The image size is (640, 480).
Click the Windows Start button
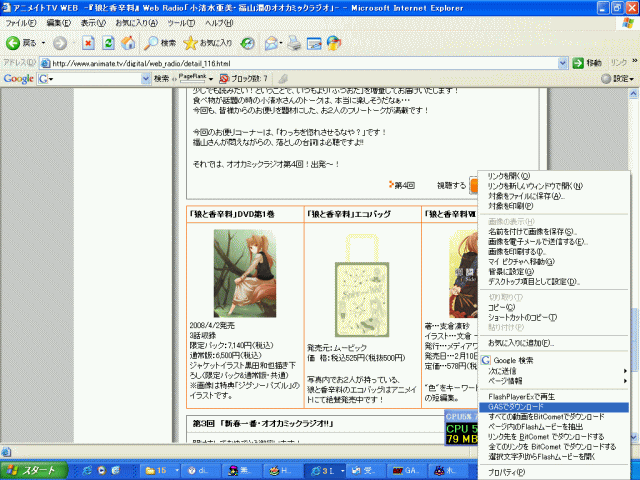click(34, 470)
